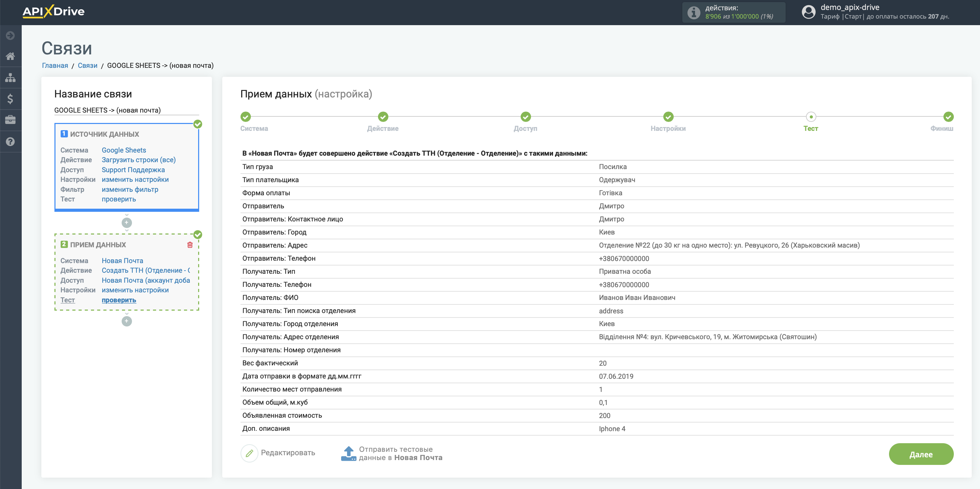Click the ПРИЕМ ДАННЫХ heading

(98, 245)
